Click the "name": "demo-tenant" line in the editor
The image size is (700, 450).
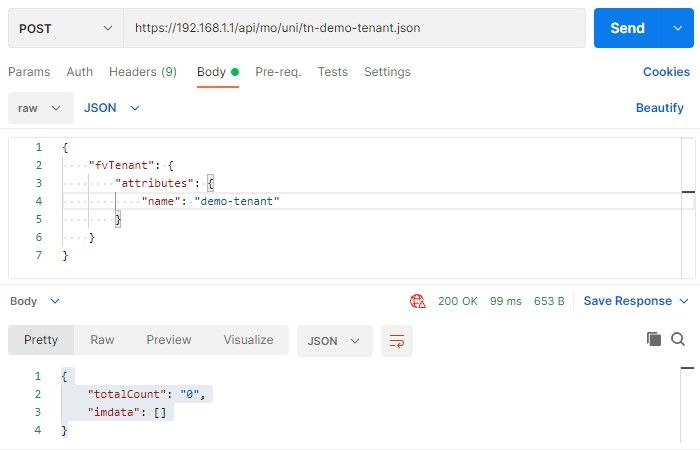click(x=210, y=201)
